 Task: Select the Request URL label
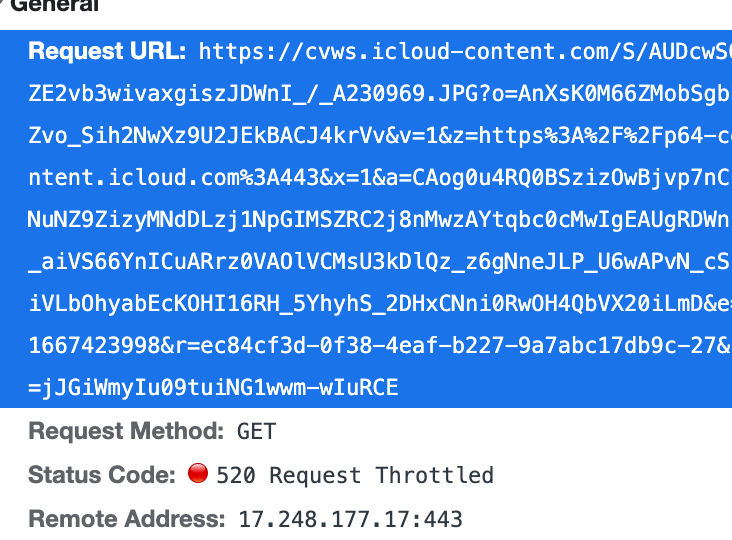pyautogui.click(x=107, y=51)
